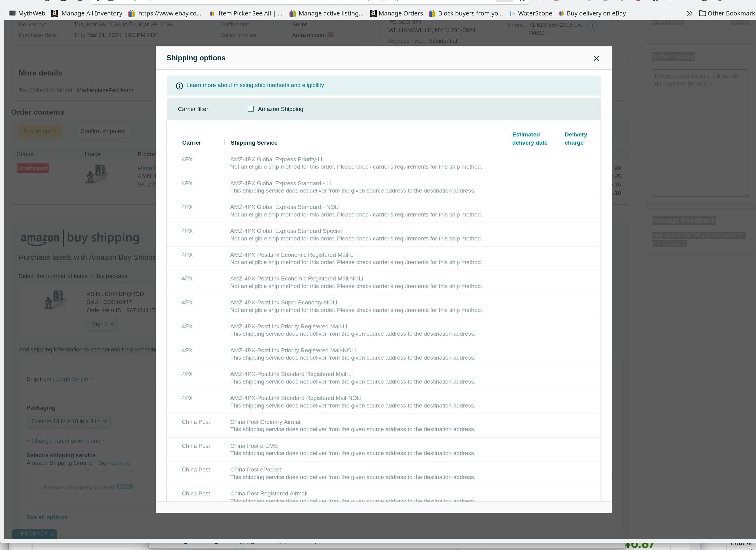The width and height of the screenshot is (756, 550).
Task: Click the Amazon Shipping Ground New badge
Action: 124,487
